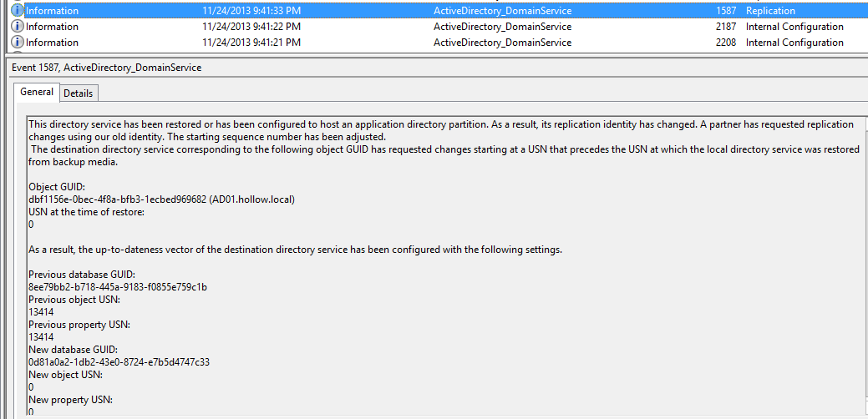This screenshot has height=419, width=868.
Task: Click the AD01.hollow.local object GUID line
Action: pos(161,199)
